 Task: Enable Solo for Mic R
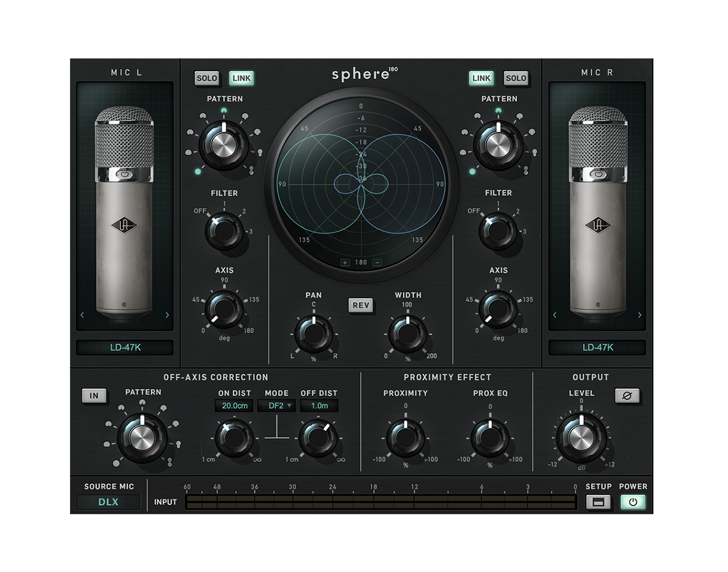(x=516, y=78)
